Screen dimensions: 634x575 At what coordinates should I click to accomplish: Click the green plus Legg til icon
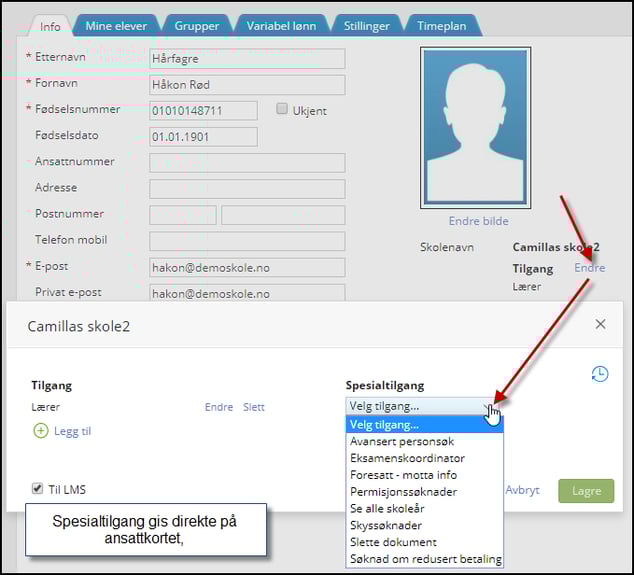pyautogui.click(x=40, y=431)
